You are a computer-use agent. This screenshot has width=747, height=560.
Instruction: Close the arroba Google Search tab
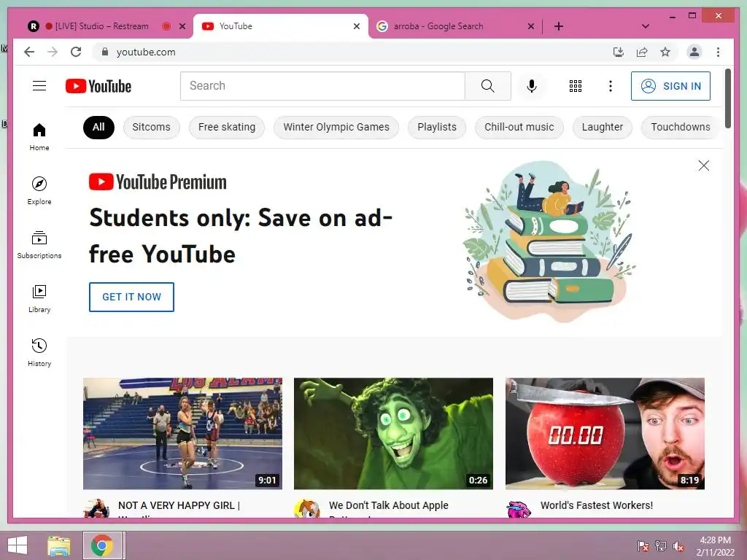[x=531, y=27]
